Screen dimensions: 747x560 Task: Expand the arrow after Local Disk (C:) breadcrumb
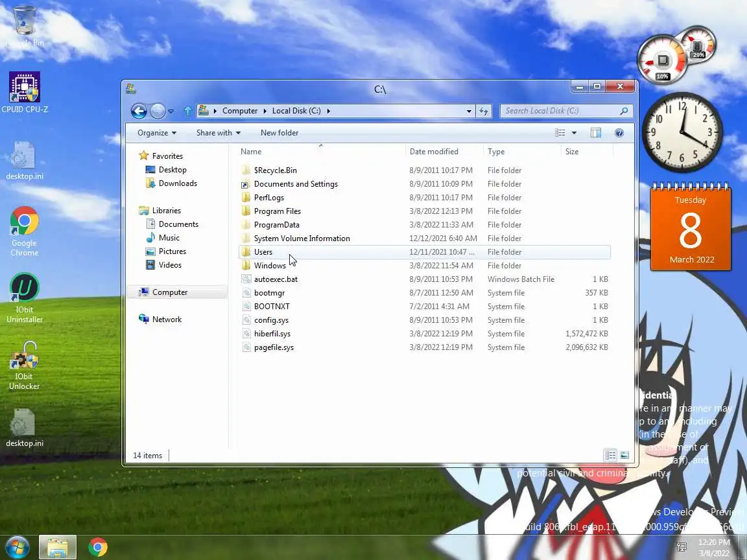pyautogui.click(x=328, y=111)
